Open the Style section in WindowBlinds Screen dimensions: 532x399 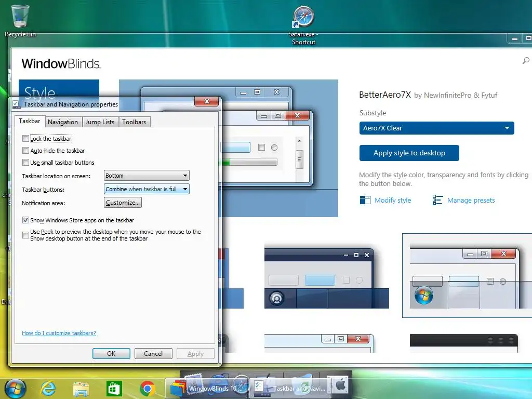pyautogui.click(x=59, y=89)
